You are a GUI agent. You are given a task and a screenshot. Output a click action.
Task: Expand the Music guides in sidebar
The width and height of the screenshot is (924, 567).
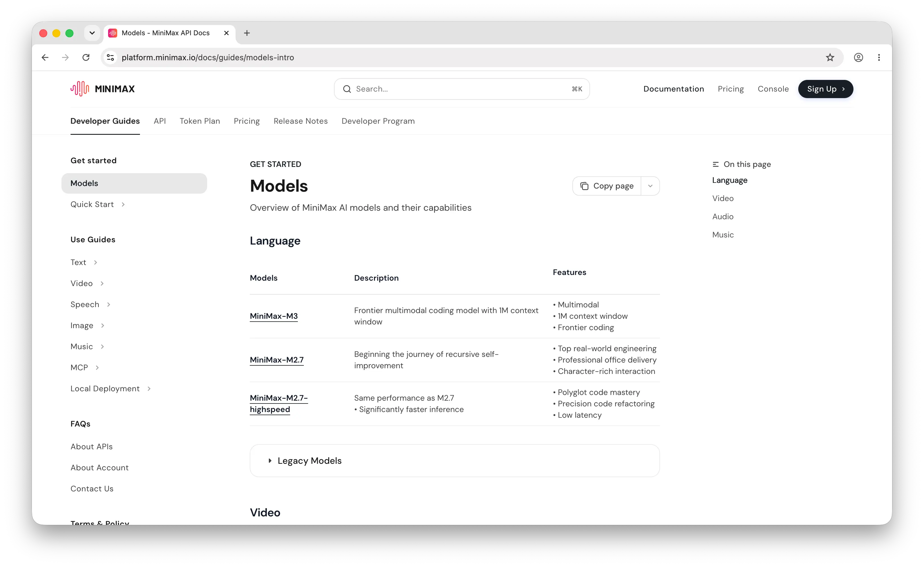(x=102, y=347)
